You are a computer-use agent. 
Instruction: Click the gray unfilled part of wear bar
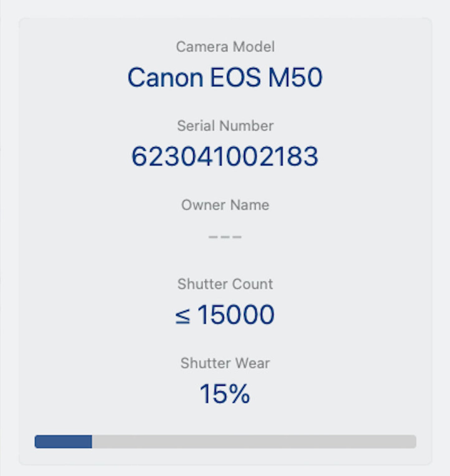pyautogui.click(x=254, y=442)
